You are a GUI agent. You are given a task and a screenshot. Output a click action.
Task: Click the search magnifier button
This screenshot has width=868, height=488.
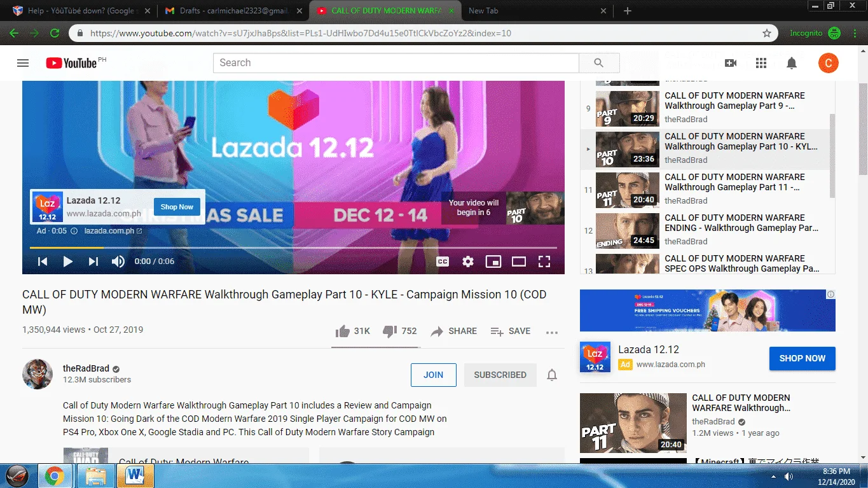coord(598,63)
